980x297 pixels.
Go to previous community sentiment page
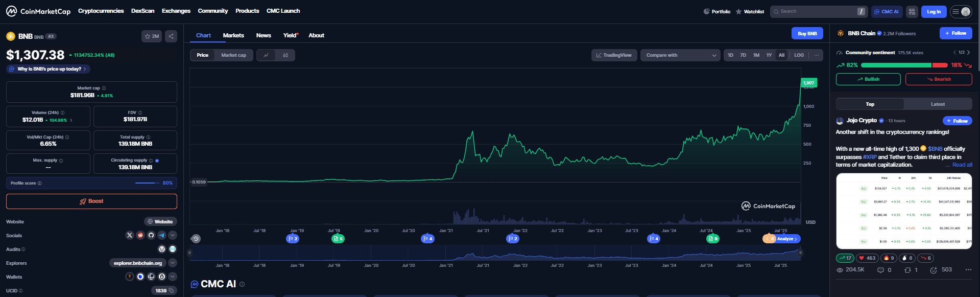click(x=954, y=53)
